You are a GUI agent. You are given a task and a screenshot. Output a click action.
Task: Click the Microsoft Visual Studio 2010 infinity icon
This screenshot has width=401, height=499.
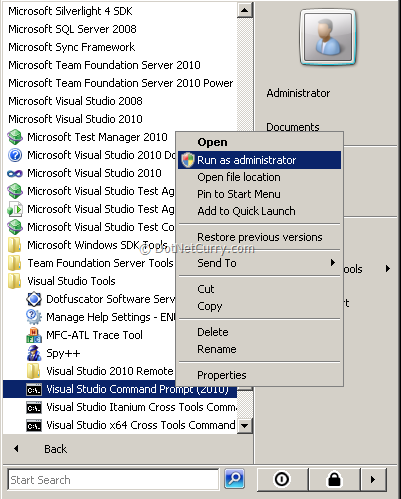15,173
